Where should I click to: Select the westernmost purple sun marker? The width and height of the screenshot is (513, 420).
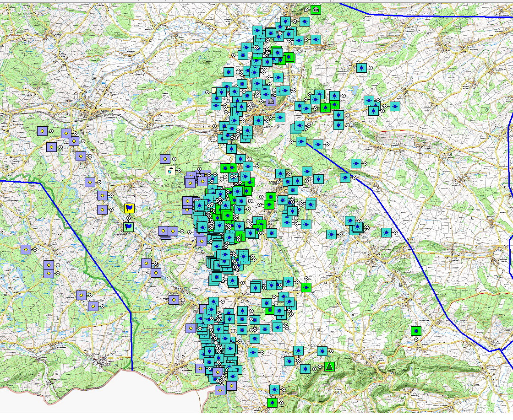(26, 250)
